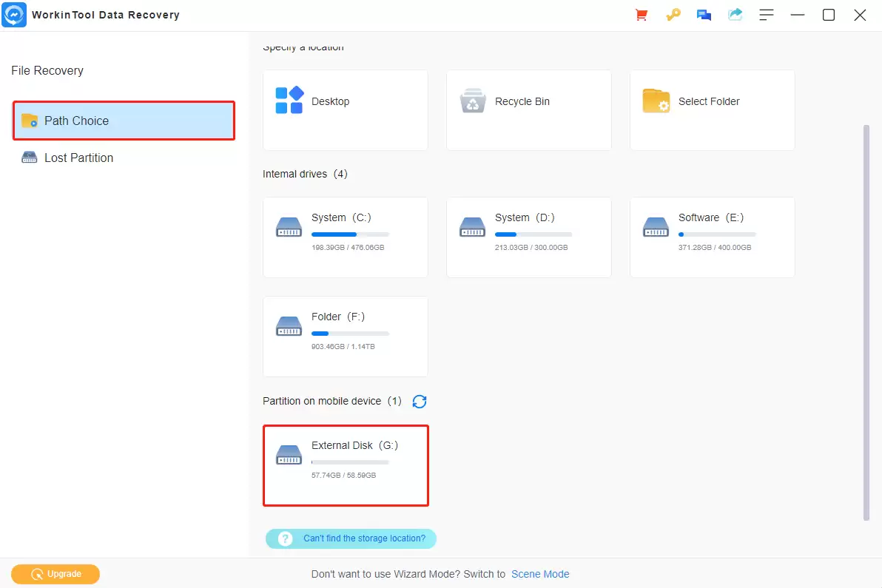The image size is (882, 588).
Task: Select the System (C:) drive
Action: pos(345,237)
